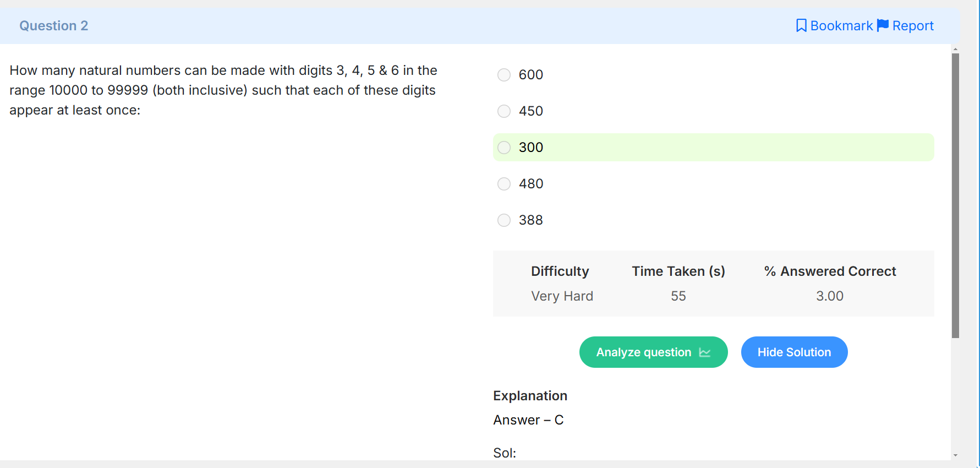Select the 388 radio button

click(504, 220)
